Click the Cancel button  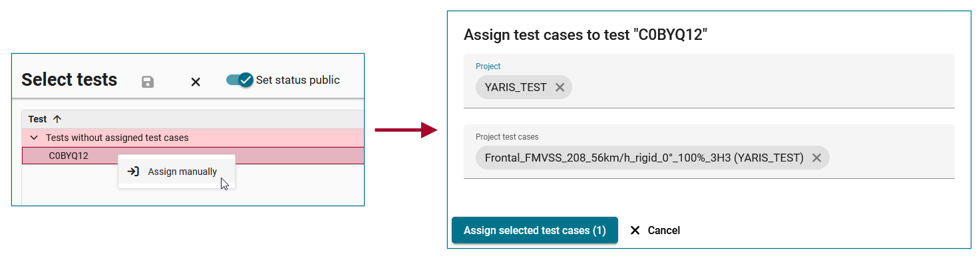663,230
